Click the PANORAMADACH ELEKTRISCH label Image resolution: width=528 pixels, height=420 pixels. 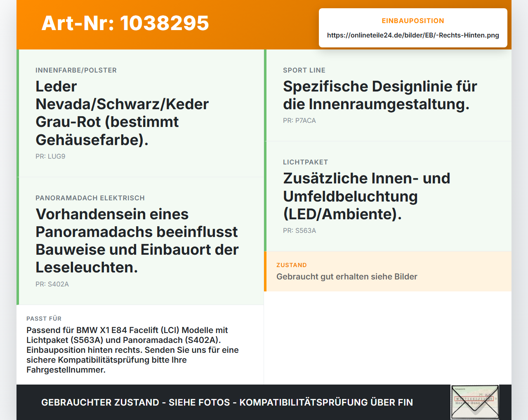[x=90, y=198]
